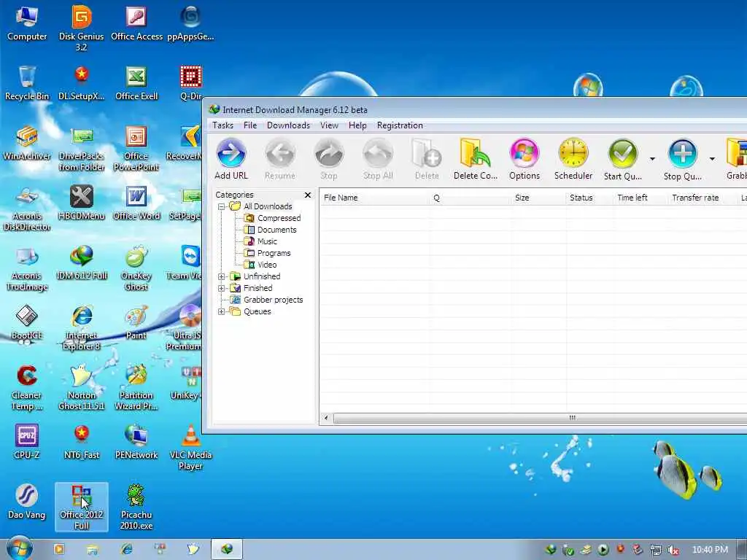The image size is (747, 560).
Task: Select the BootICE desktop icon
Action: (x=27, y=322)
